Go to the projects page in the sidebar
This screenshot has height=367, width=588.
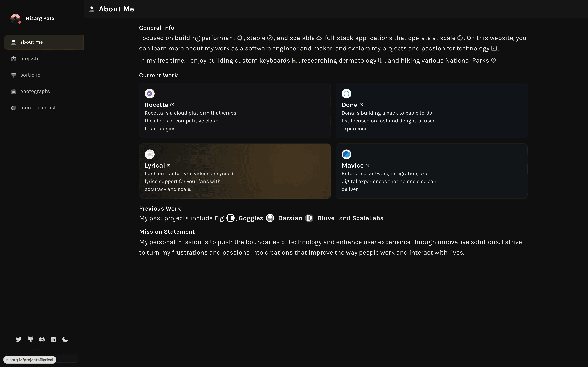30,58
